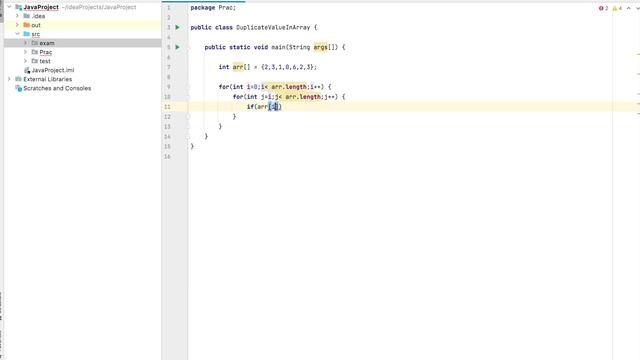
Task: Expand the test package node
Action: click(25, 61)
